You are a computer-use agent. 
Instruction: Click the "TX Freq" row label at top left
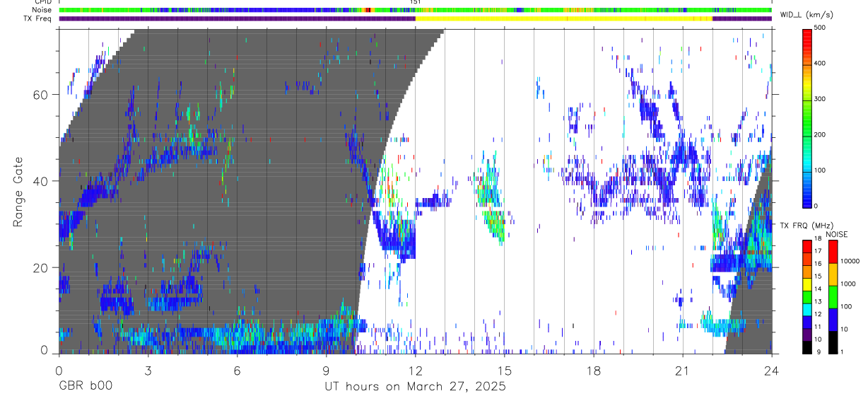(x=38, y=18)
